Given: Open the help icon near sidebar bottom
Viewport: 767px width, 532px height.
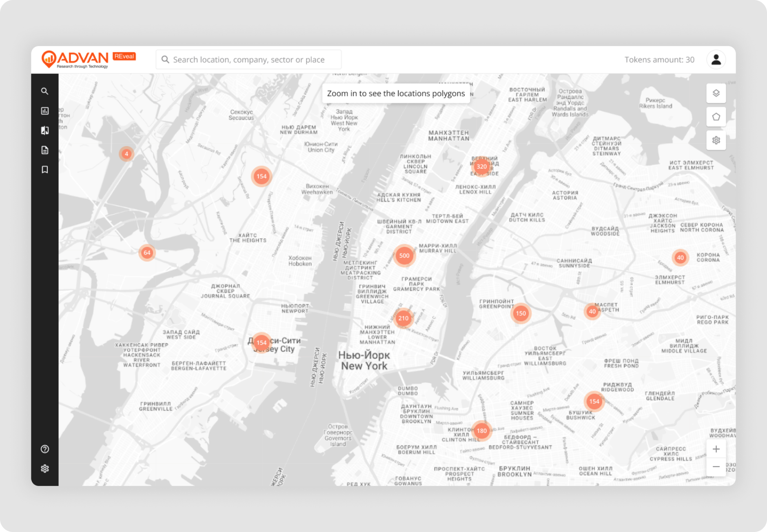Looking at the screenshot, I should pos(45,449).
